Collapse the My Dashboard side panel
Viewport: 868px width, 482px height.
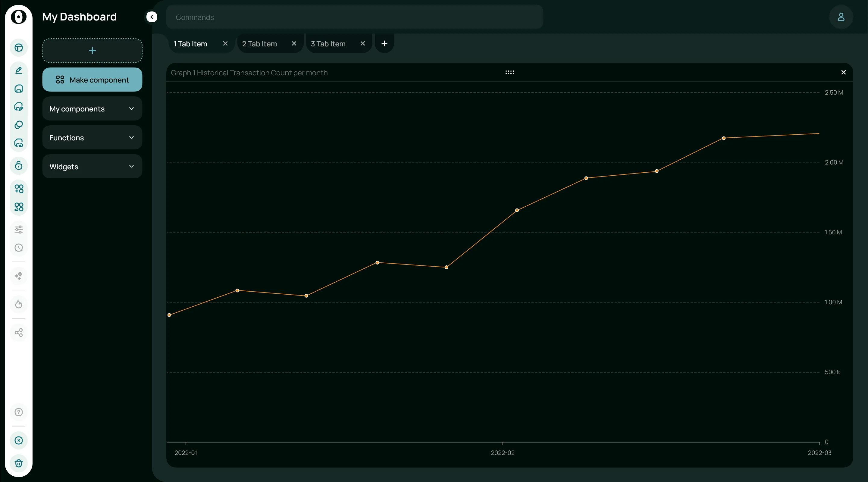click(152, 17)
